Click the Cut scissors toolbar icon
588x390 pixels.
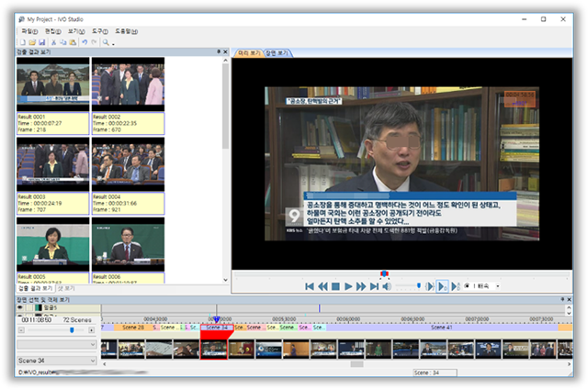click(x=54, y=42)
